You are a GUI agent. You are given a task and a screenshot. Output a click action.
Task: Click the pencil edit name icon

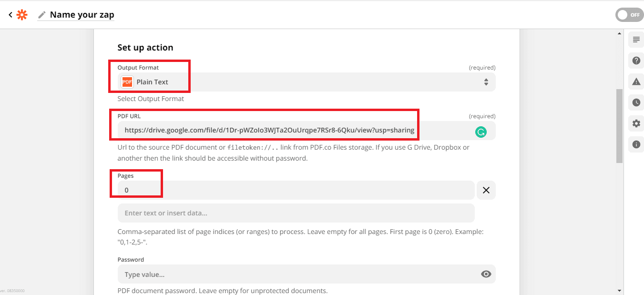point(42,15)
